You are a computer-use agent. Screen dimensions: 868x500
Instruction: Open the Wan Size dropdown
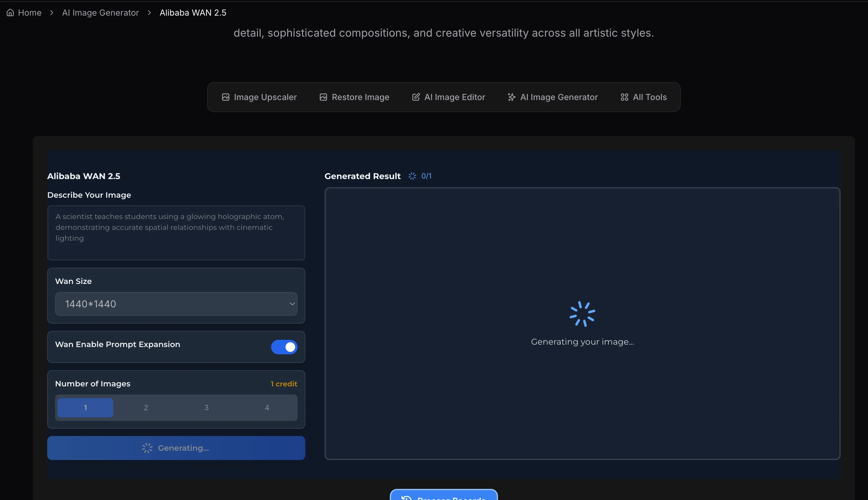tap(176, 304)
